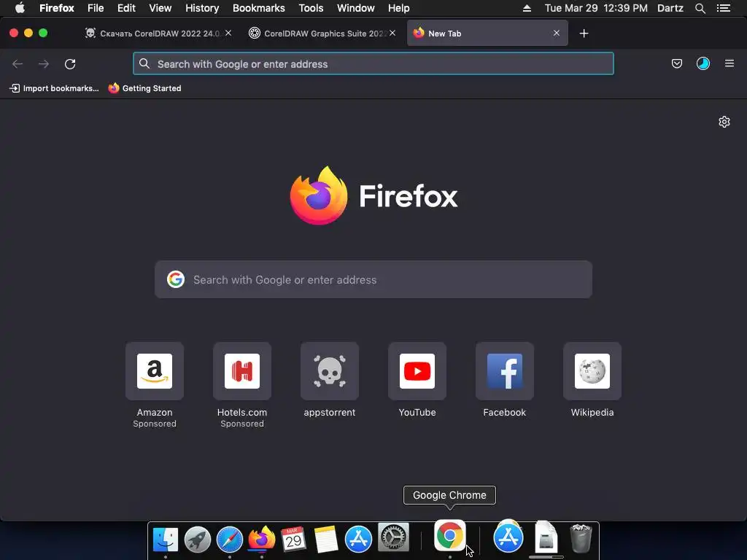747x560 pixels.
Task: Open Spotlight search in menu bar
Action: pos(700,8)
